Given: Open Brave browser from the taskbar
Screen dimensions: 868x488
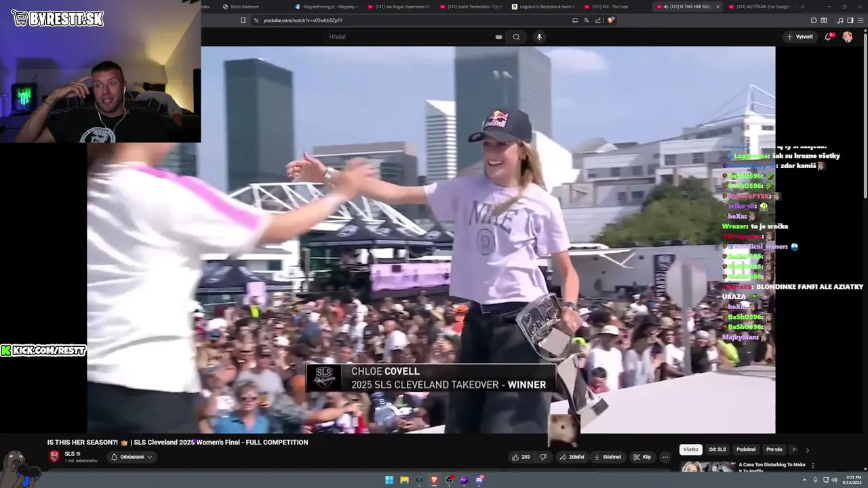Looking at the screenshot, I should tap(434, 480).
